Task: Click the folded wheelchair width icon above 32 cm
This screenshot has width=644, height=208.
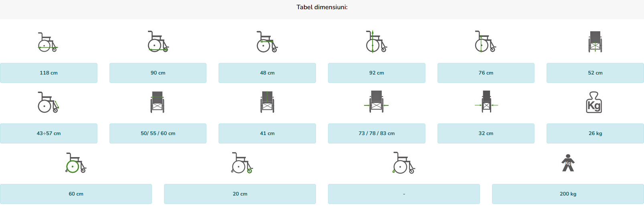Action: [x=486, y=102]
